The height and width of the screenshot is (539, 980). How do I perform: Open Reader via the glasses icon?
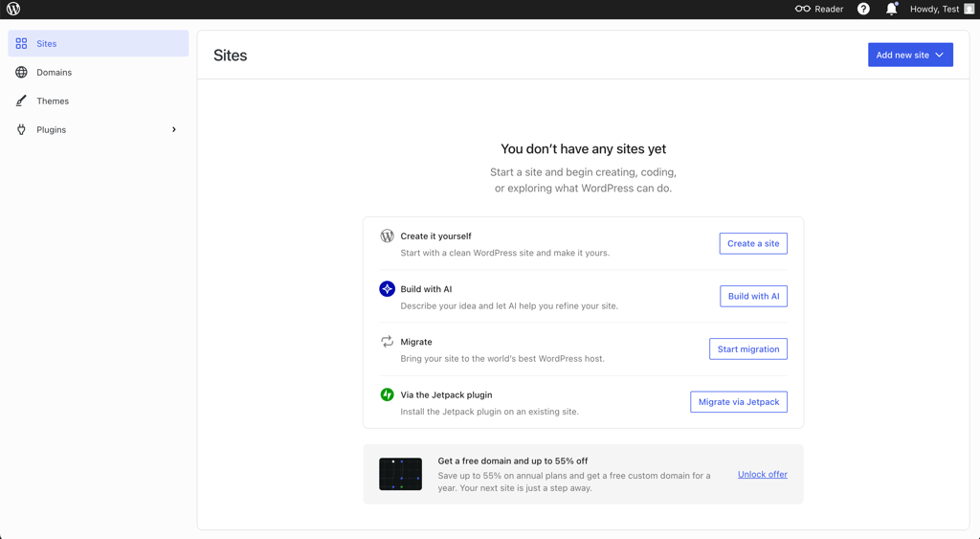click(803, 9)
